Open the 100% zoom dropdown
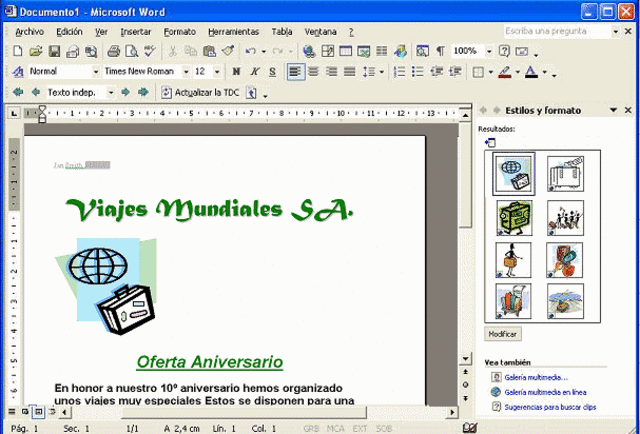Screen dimensions: 640x434 tap(489, 51)
